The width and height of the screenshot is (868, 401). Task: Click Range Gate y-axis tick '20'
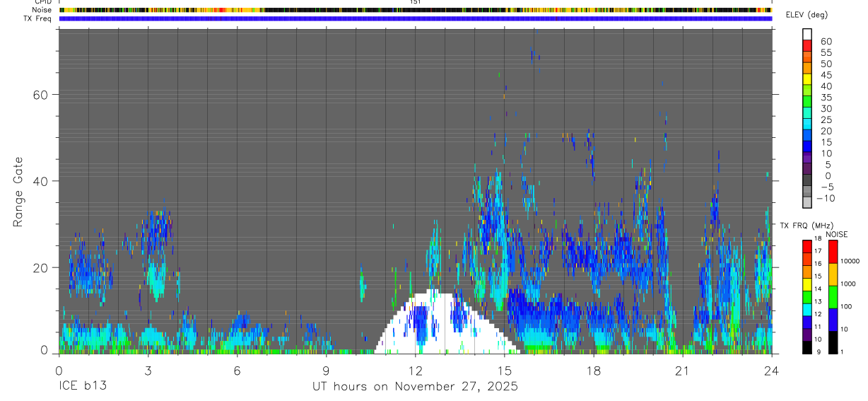pyautogui.click(x=39, y=267)
